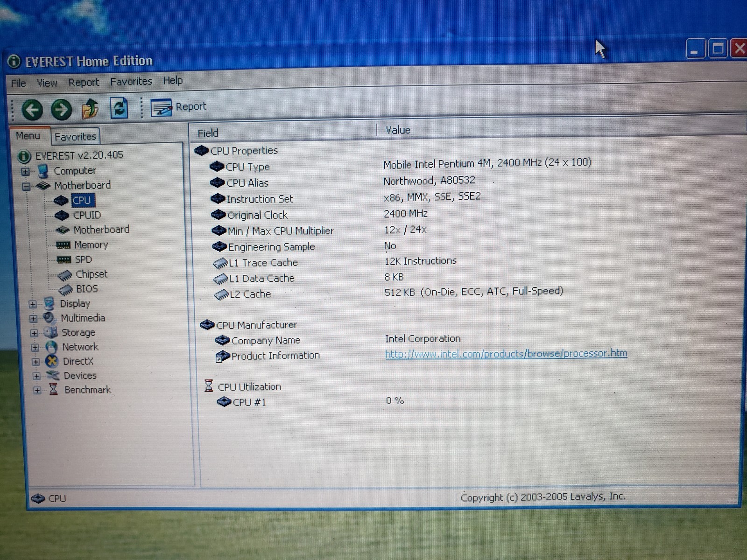Click the CPU icon in the status bar

[x=38, y=498]
